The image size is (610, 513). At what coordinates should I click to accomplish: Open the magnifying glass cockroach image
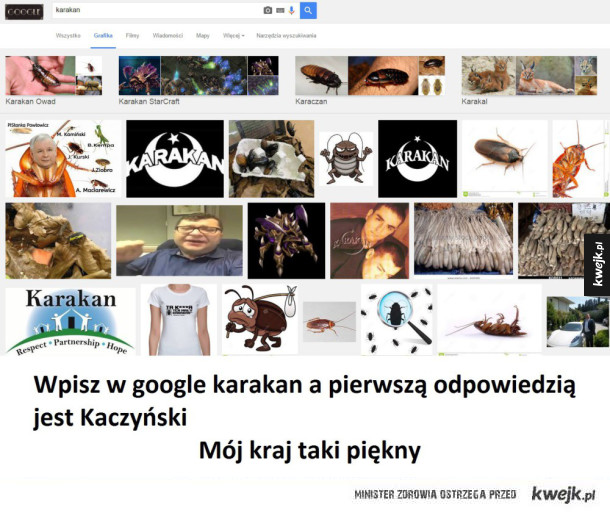pyautogui.click(x=396, y=320)
